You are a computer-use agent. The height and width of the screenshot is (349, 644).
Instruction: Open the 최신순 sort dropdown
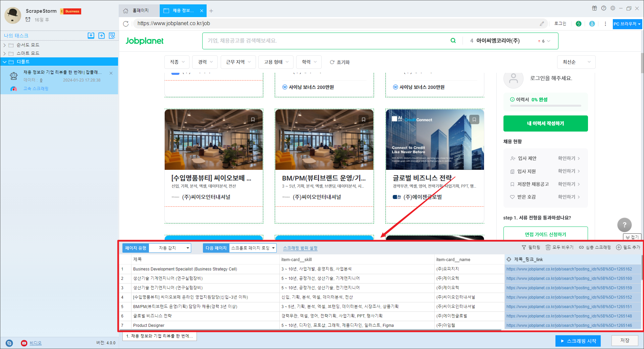tap(577, 62)
